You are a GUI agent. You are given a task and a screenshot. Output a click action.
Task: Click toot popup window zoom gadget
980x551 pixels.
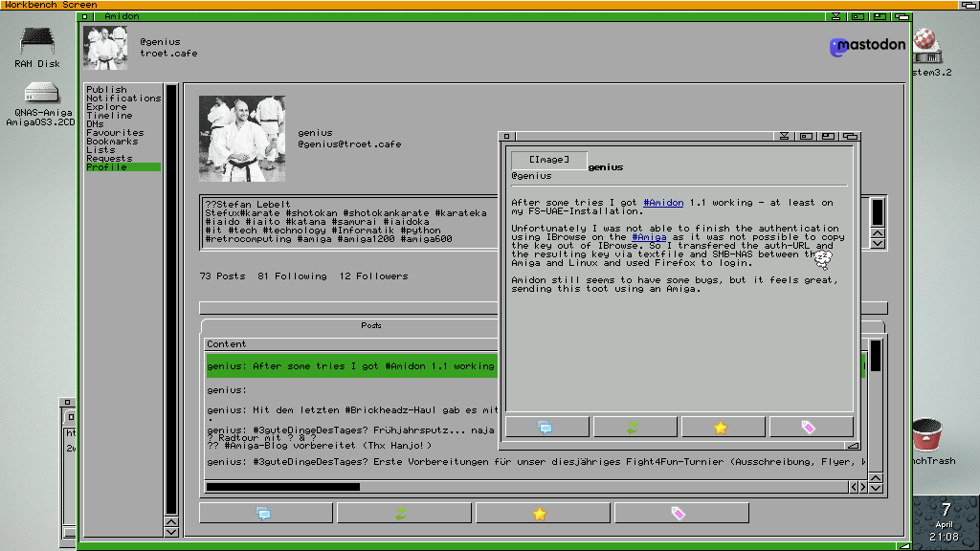(828, 136)
